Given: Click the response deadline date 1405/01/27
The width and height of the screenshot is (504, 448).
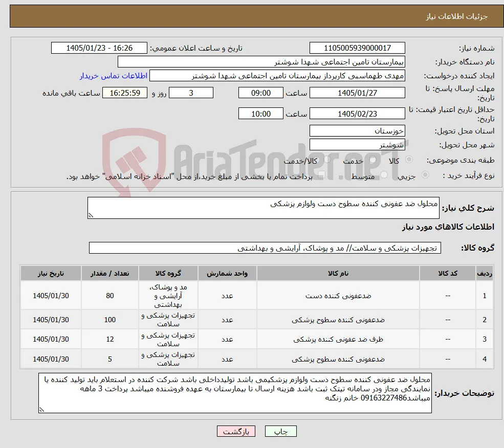Looking at the screenshot, I should 357,93.
